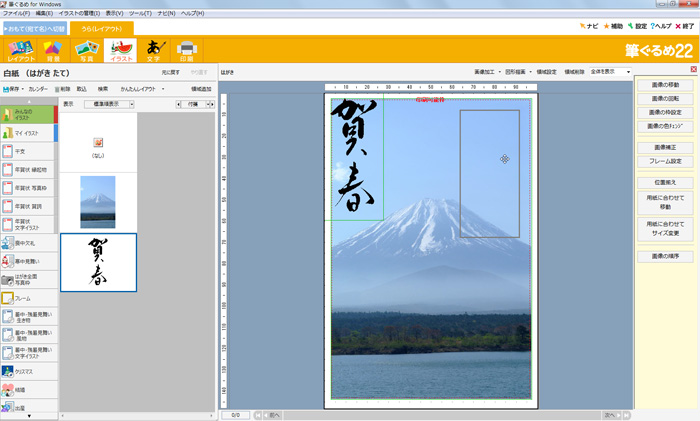Click the フレーム設定 button

tap(664, 161)
